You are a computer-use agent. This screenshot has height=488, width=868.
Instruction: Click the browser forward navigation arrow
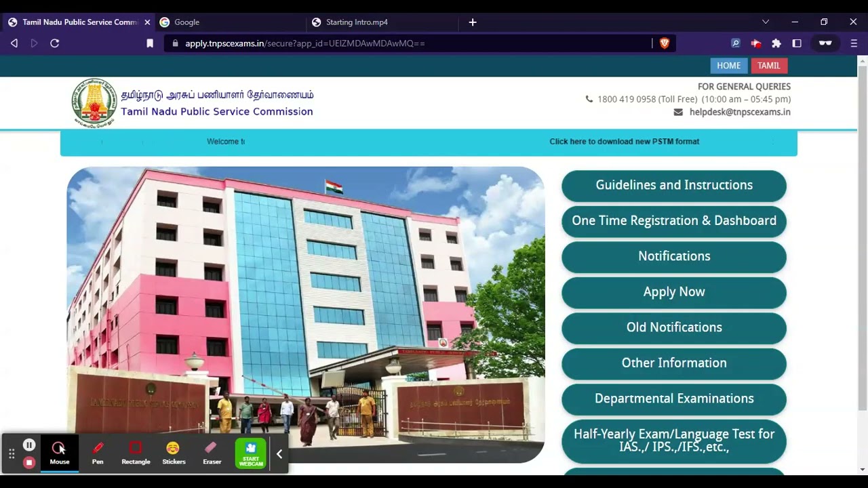[x=34, y=43]
